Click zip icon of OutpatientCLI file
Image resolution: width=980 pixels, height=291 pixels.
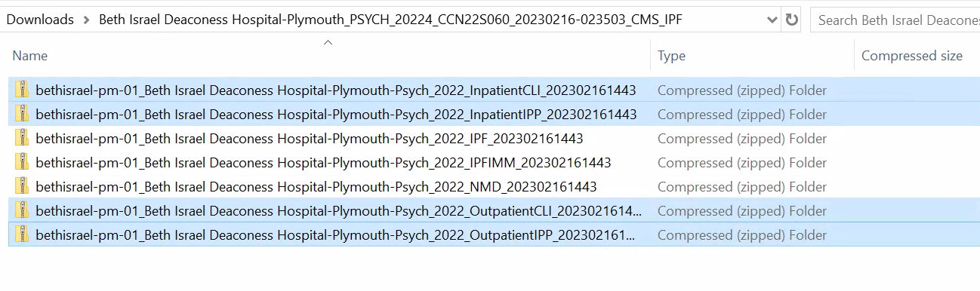pyautogui.click(x=21, y=211)
